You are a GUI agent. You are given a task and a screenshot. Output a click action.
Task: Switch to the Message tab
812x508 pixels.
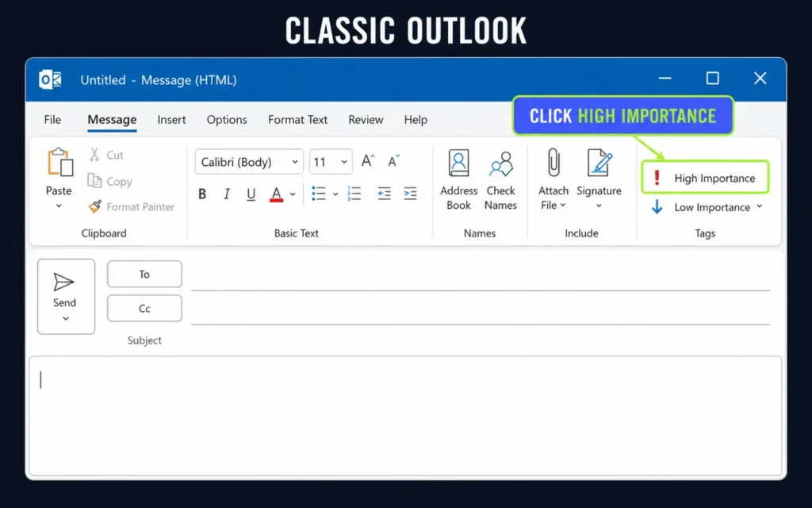coord(112,120)
